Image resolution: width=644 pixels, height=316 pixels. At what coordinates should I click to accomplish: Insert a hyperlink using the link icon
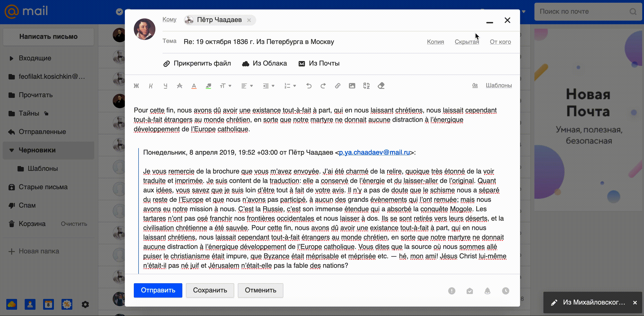pos(337,86)
